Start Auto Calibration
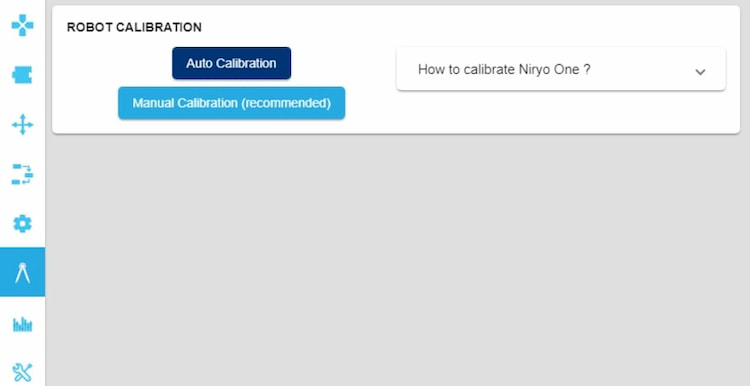The height and width of the screenshot is (386, 750). pos(232,63)
